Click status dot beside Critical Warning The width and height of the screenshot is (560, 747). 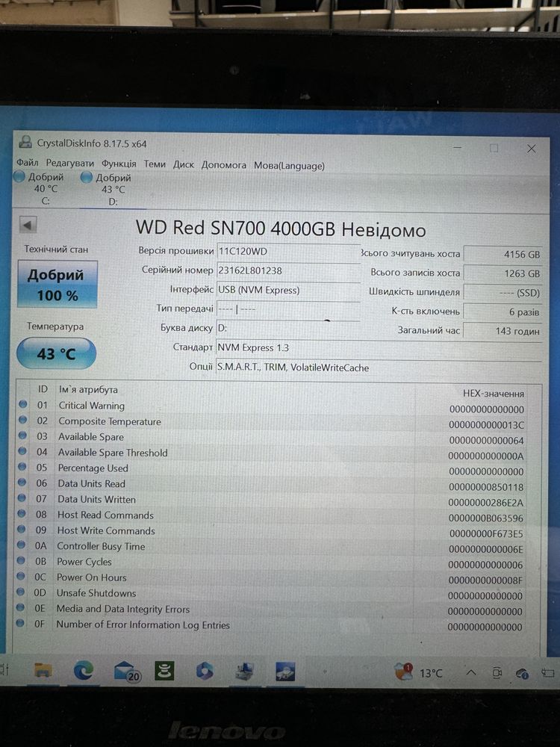23,404
